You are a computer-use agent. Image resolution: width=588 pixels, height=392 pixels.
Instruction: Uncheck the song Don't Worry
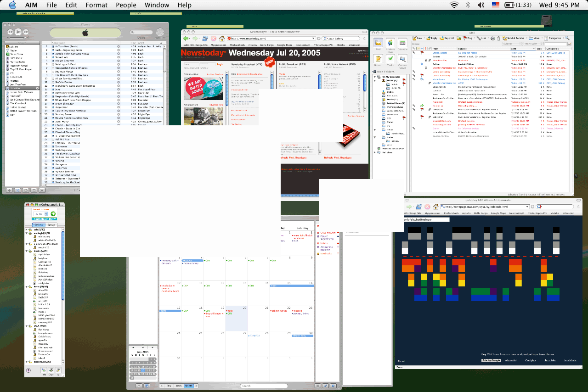53,122
